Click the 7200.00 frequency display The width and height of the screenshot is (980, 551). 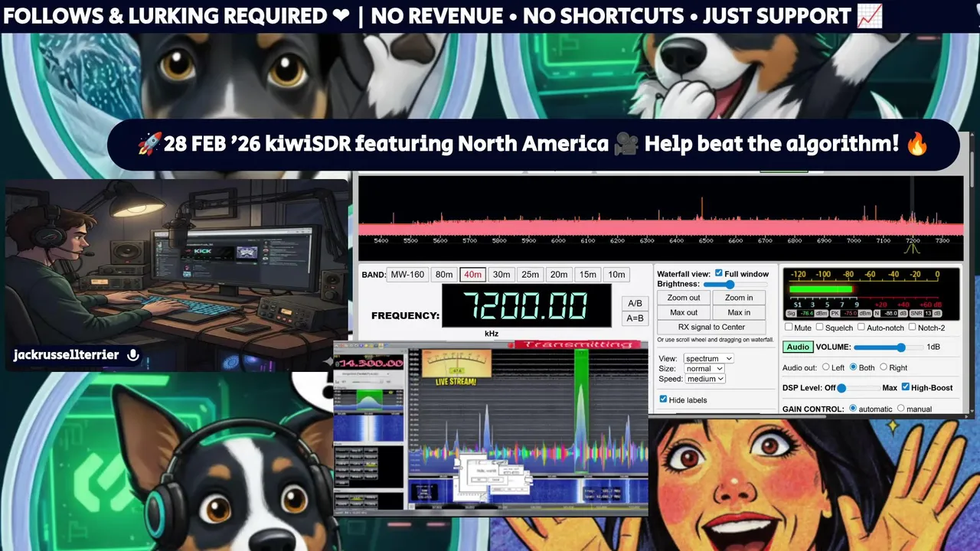coord(526,306)
